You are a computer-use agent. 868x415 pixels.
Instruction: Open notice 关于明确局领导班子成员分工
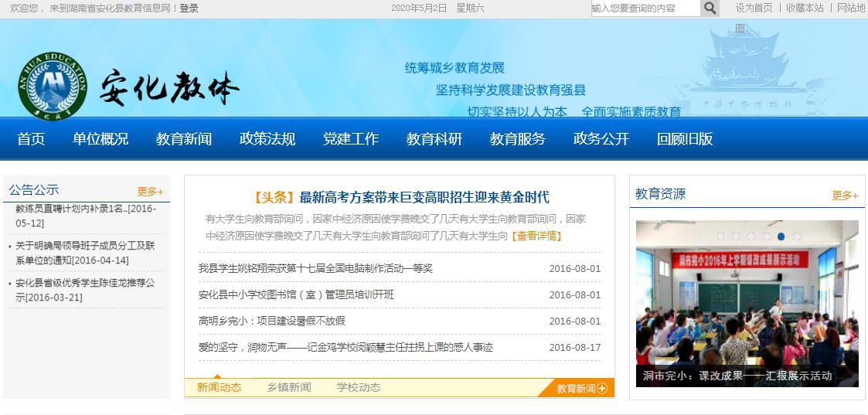pyautogui.click(x=85, y=253)
